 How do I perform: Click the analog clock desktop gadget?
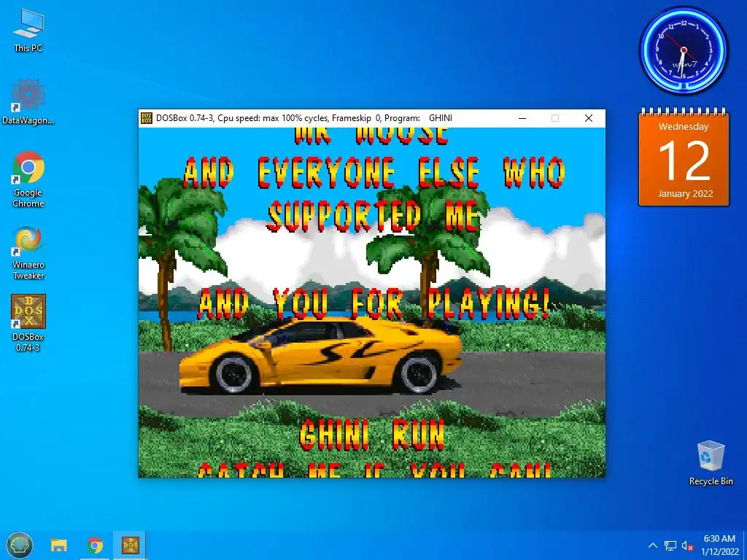pyautogui.click(x=684, y=50)
